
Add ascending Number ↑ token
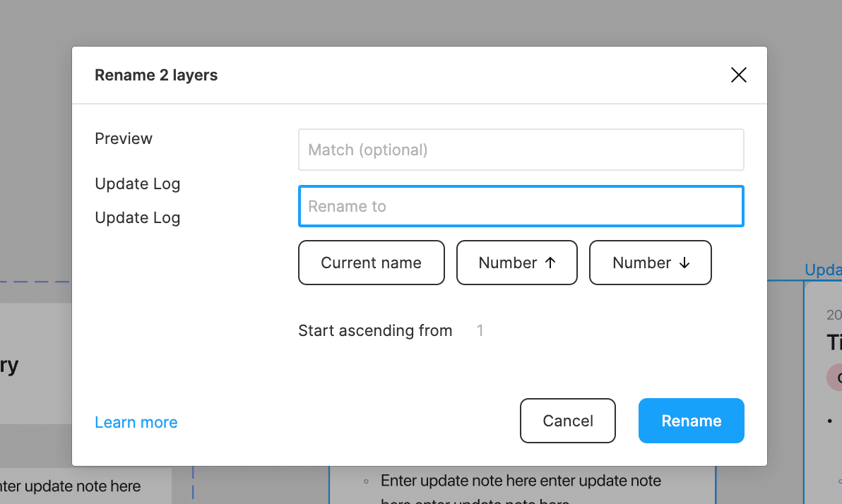click(x=516, y=263)
